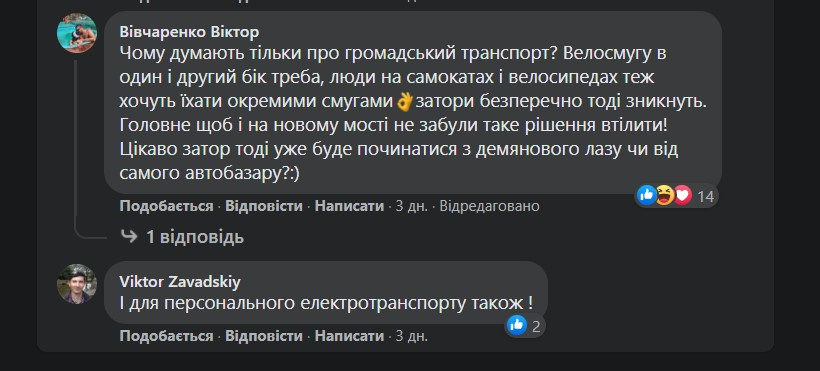Click the like icon on Zavadskiy's comment
The height and width of the screenshot is (371, 820).
point(517,326)
